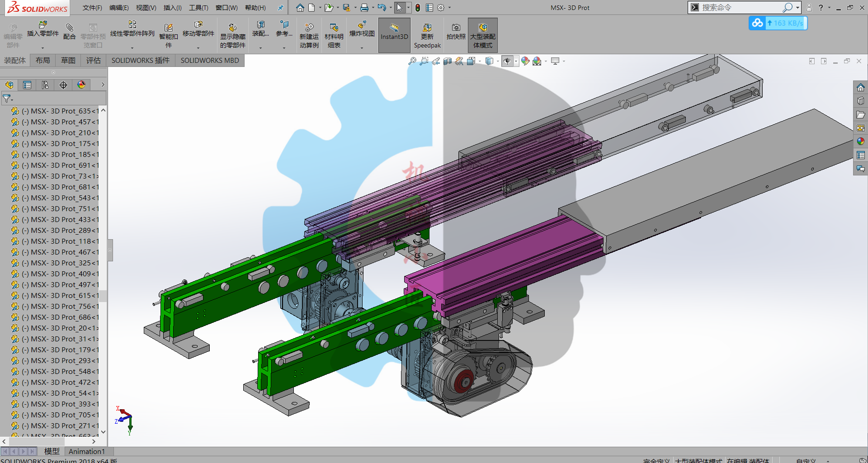Open the 文件(F) menu
This screenshot has height=463, width=868.
92,8
